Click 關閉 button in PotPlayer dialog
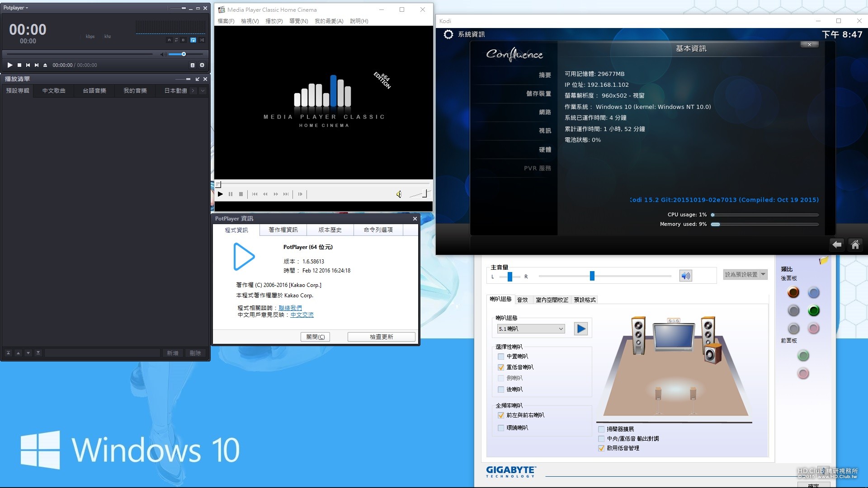 pos(315,337)
